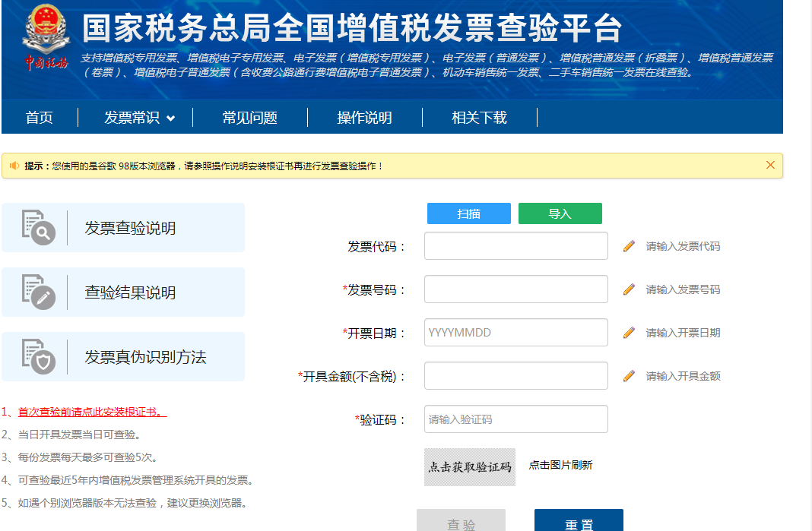812x531 pixels.
Task: Dismiss the yellow browser version notice
Action: point(770,165)
